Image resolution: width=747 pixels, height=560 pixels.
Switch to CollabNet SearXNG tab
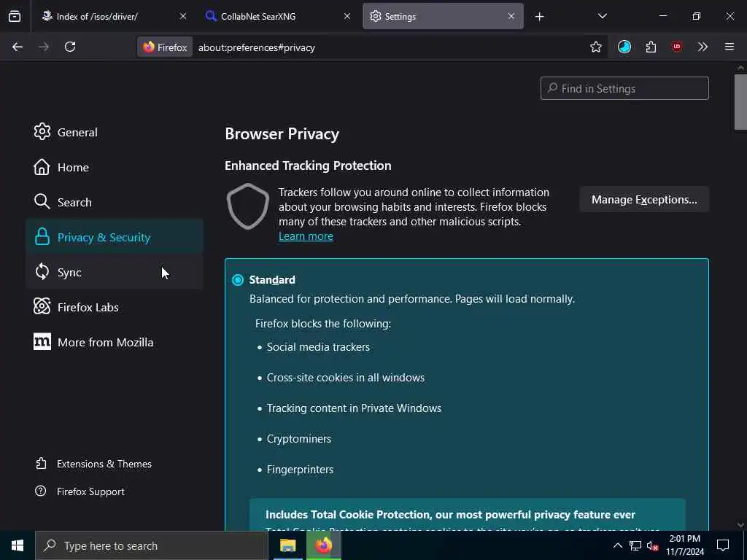click(x=277, y=16)
